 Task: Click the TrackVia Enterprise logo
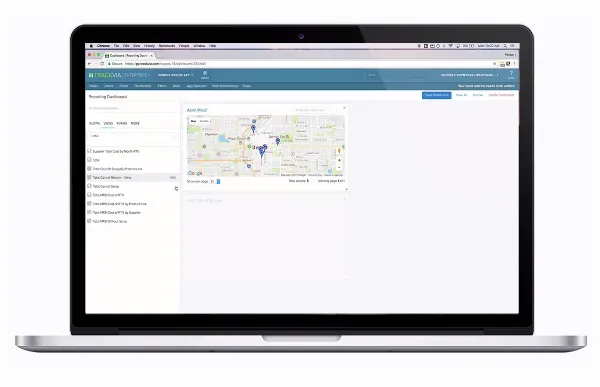pyautogui.click(x=119, y=75)
